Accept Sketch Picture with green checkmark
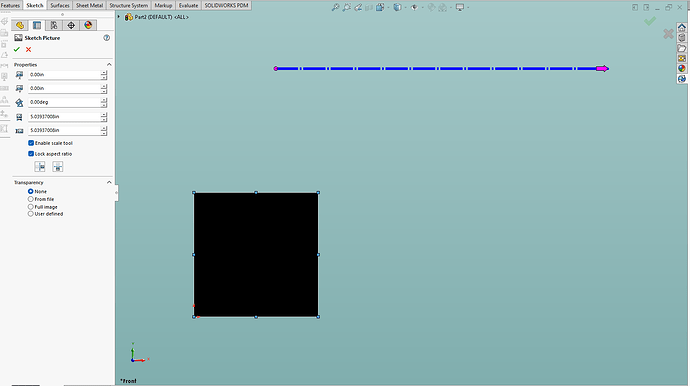Image resolution: width=690 pixels, height=386 pixels. pos(17,49)
